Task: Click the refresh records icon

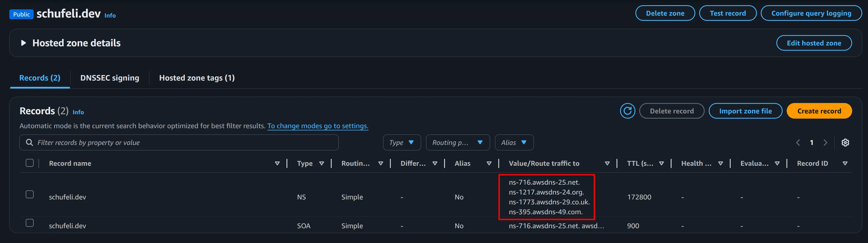Action: click(627, 111)
